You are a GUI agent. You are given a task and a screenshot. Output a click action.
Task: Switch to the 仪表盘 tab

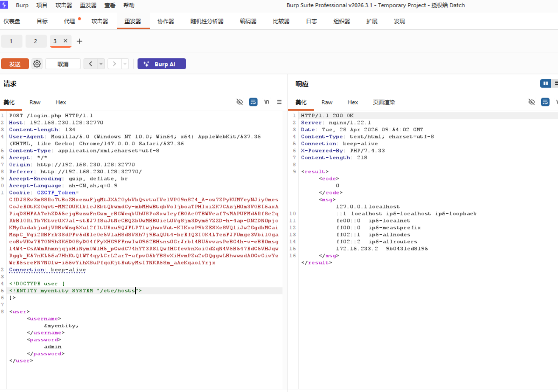(x=12, y=21)
